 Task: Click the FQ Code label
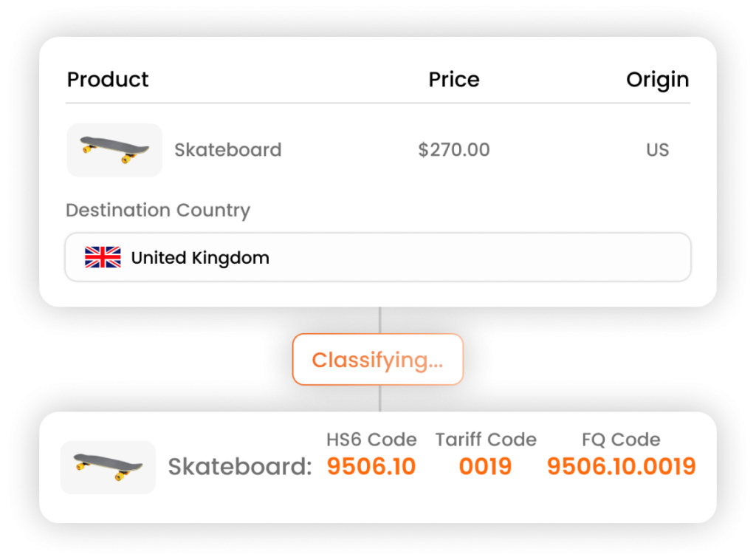click(621, 440)
